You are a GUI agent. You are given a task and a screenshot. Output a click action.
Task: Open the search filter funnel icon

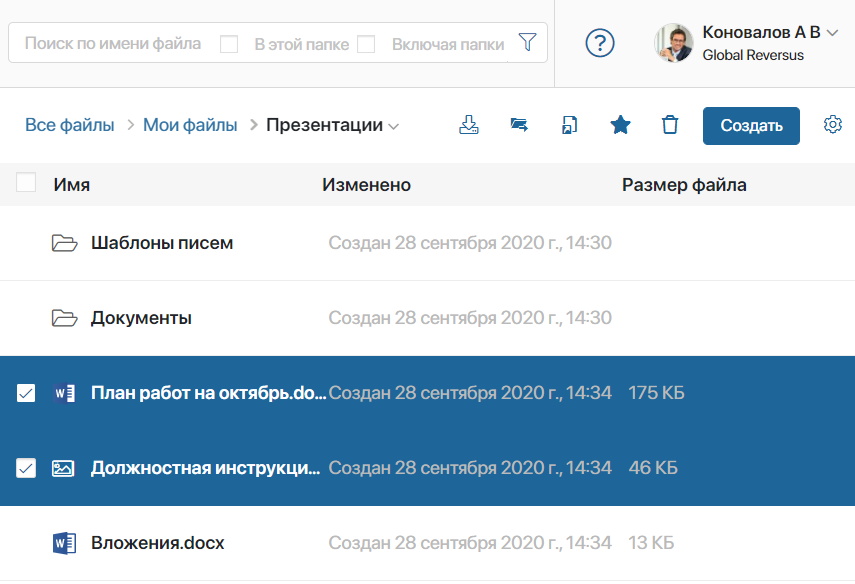pyautogui.click(x=527, y=42)
